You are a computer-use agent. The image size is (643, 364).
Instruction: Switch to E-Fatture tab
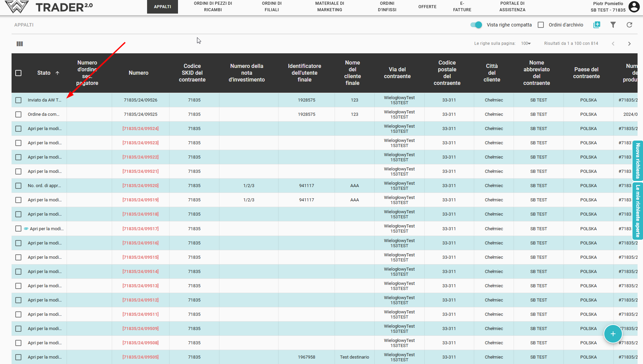462,7
